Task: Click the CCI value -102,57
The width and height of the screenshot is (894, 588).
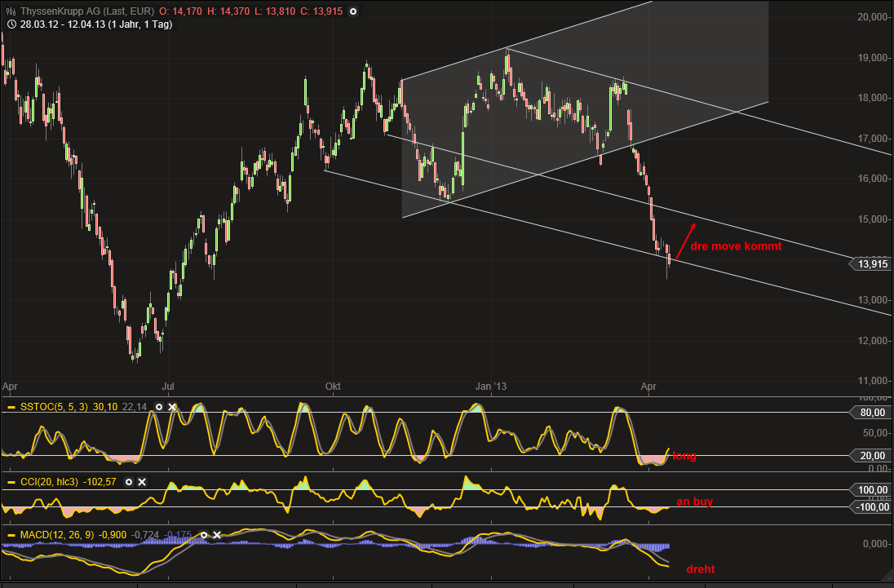Action: pos(100,482)
